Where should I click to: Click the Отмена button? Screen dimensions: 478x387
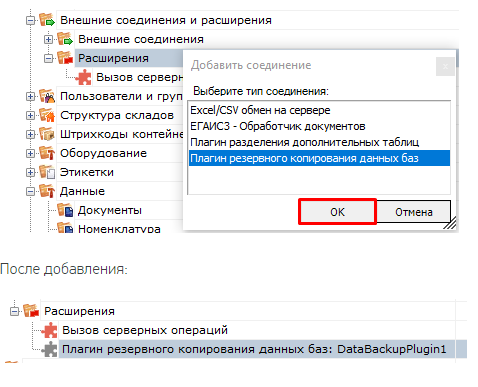coord(414,212)
